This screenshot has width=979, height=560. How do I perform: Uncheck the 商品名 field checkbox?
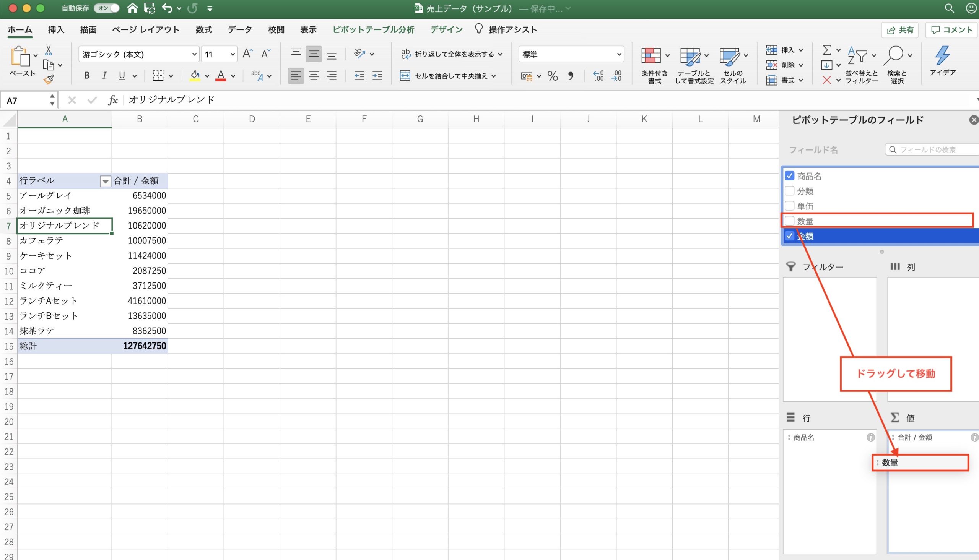789,176
